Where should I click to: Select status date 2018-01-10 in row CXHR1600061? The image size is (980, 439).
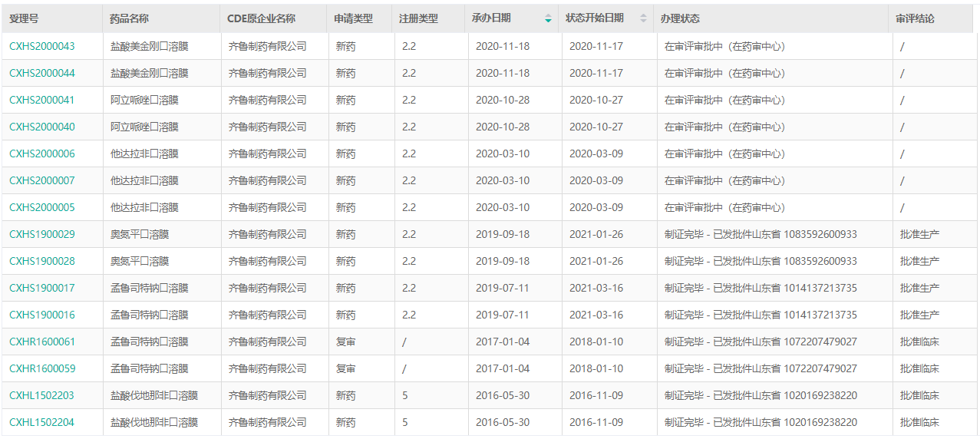click(x=596, y=342)
